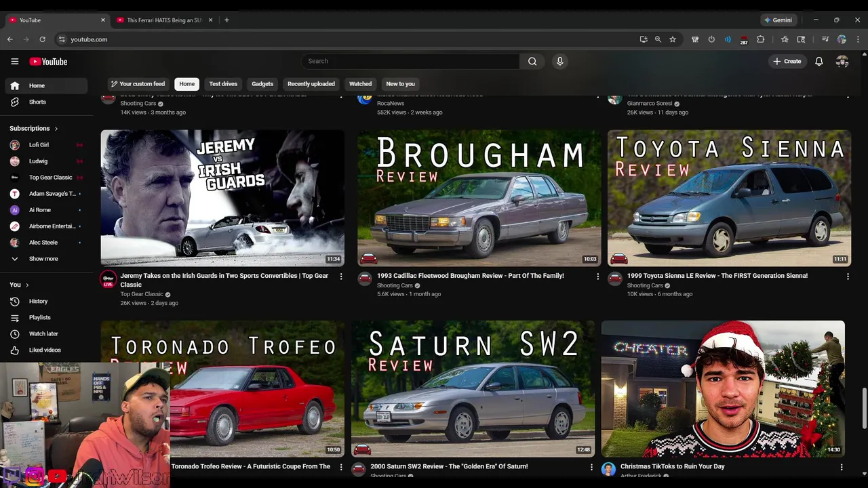Image resolution: width=868 pixels, height=488 pixels.
Task: Open Alec Steele subscription channel
Action: (x=46, y=242)
